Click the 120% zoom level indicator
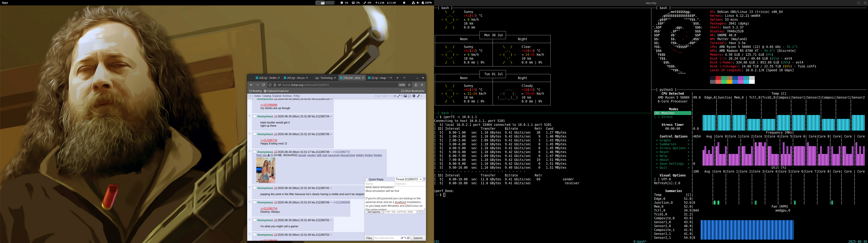This screenshot has height=243, width=868. pos(402,85)
